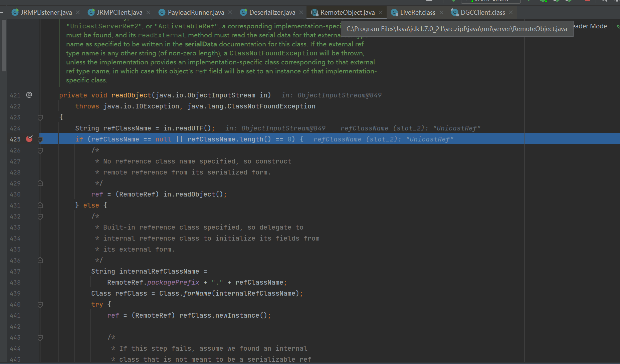Image resolution: width=620 pixels, height=364 pixels.
Task: Close the Deserializer.java tab
Action: [x=301, y=12]
